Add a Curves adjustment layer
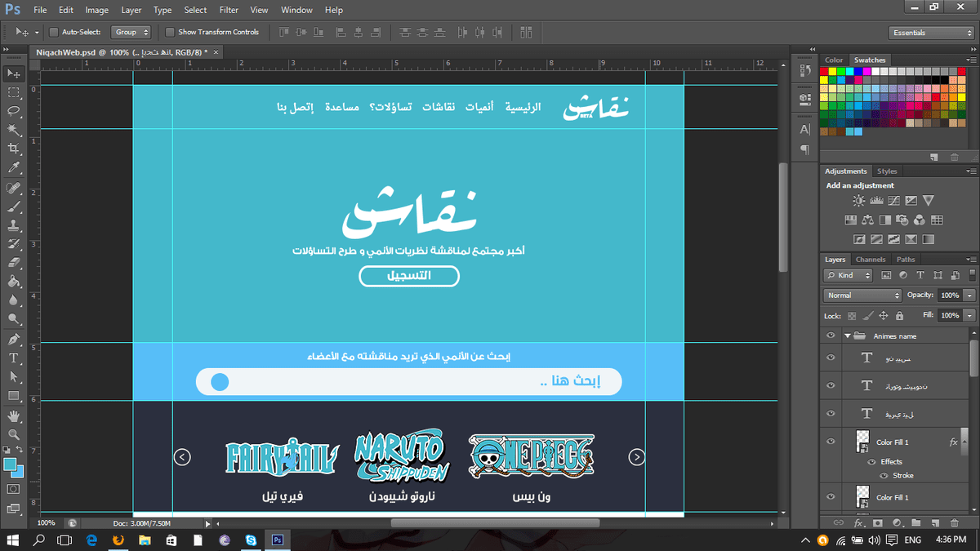980x551 pixels. pos(894,200)
